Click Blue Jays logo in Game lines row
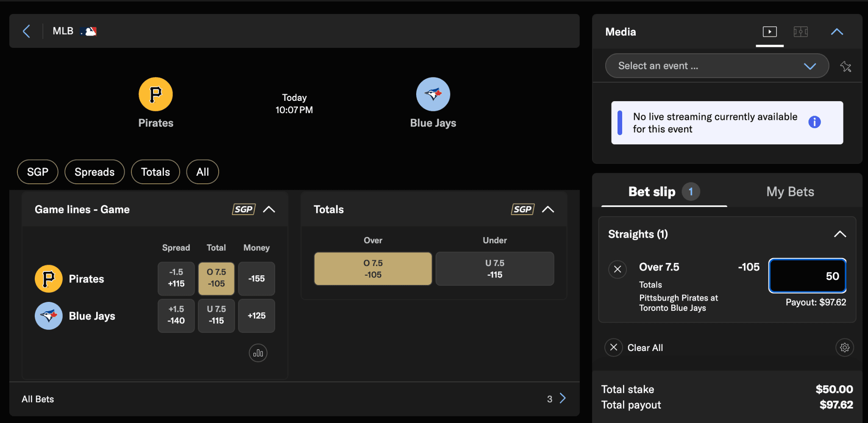This screenshot has width=868, height=423. point(49,316)
